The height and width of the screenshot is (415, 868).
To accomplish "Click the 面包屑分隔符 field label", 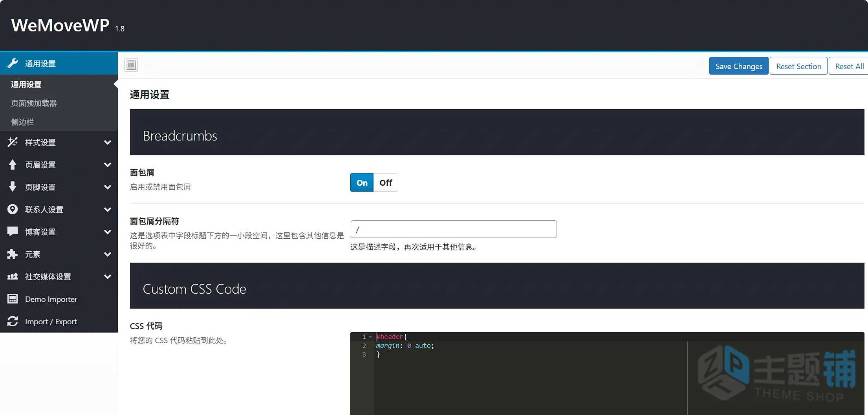I will tap(154, 221).
